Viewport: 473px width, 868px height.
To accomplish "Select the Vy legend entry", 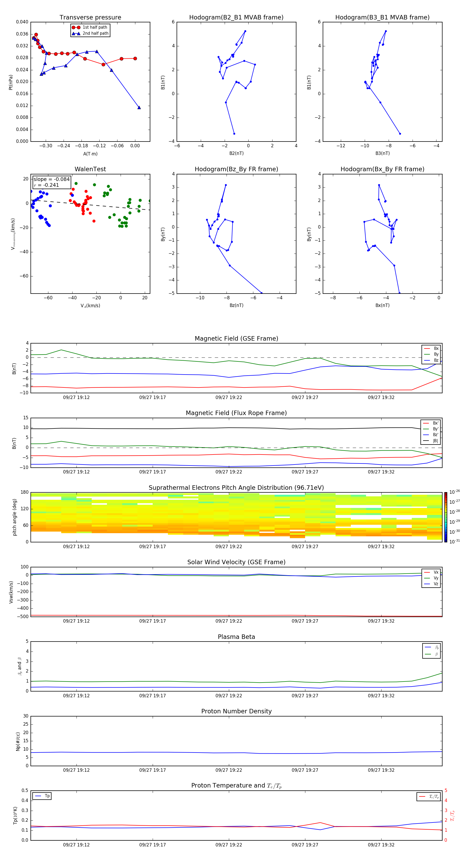I will pyautogui.click(x=431, y=578).
